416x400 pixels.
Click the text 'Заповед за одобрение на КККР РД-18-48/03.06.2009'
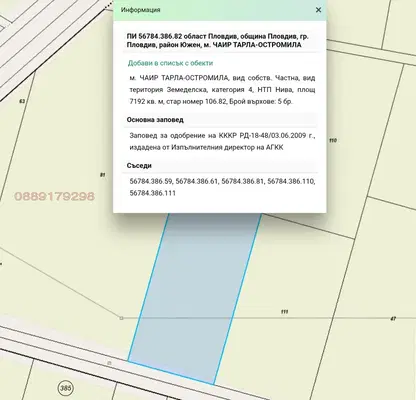click(218, 136)
